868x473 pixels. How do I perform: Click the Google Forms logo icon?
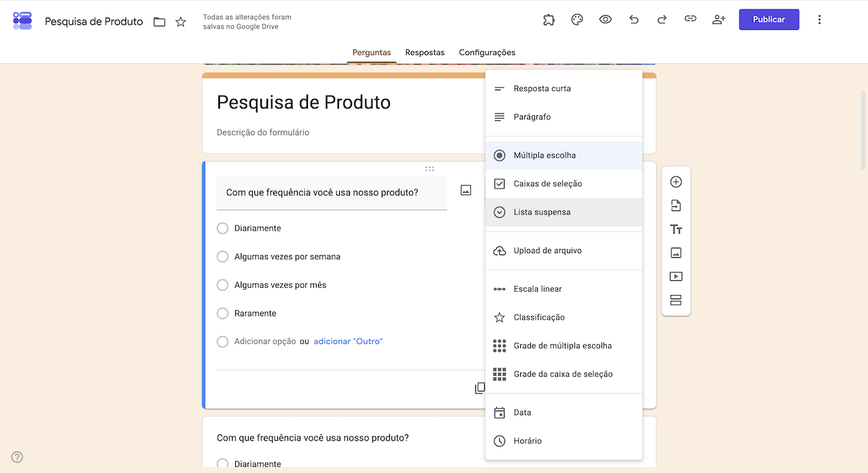[x=22, y=20]
